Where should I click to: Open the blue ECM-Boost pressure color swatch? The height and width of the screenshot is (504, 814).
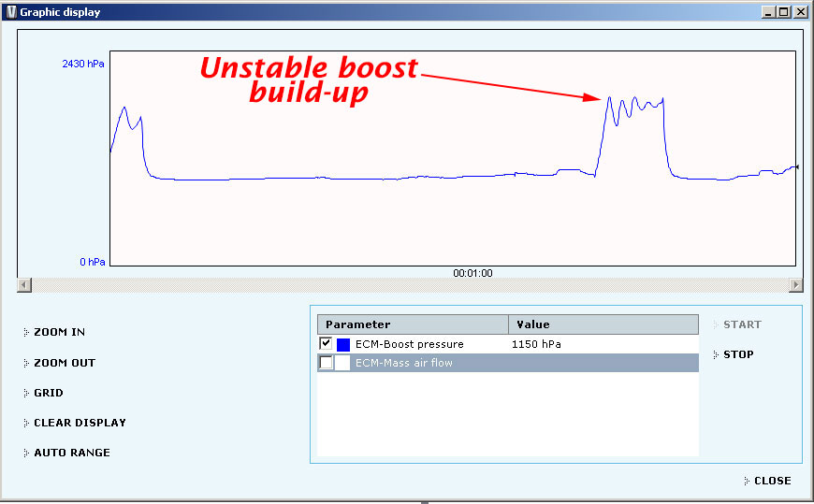[x=343, y=345]
